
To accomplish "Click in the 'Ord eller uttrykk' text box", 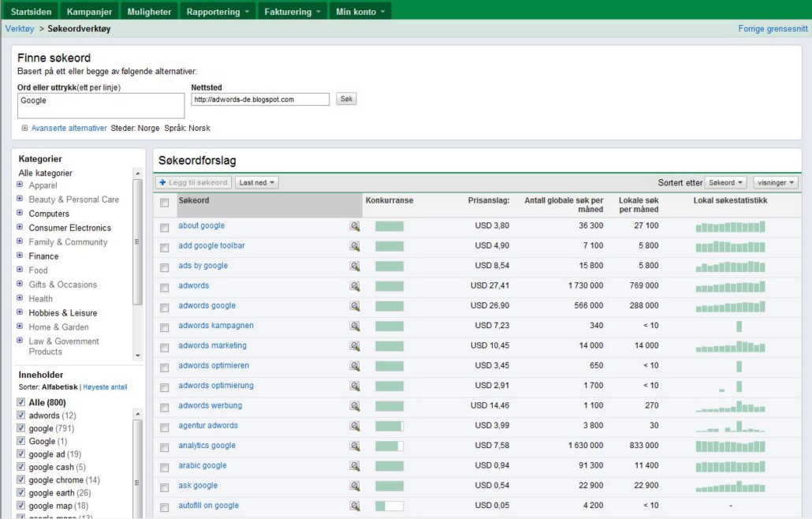I will (101, 106).
